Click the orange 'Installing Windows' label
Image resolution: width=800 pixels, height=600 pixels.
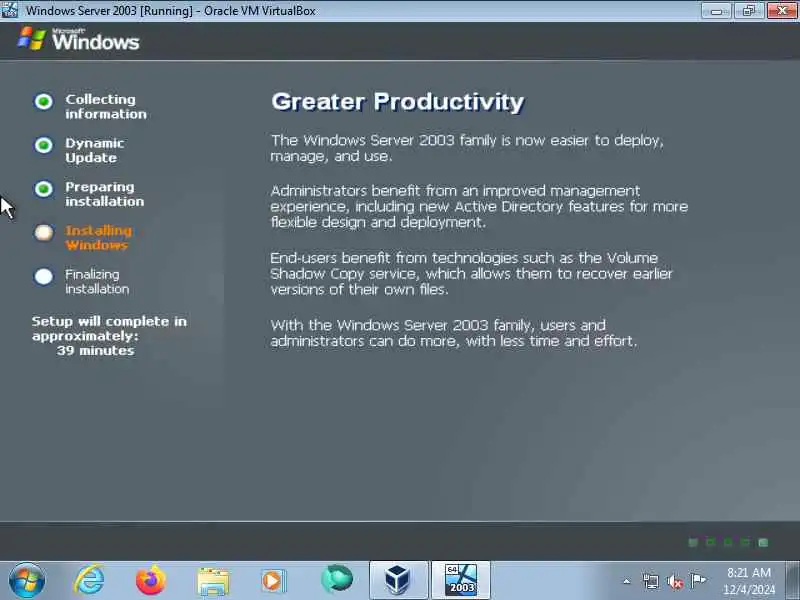pos(98,238)
